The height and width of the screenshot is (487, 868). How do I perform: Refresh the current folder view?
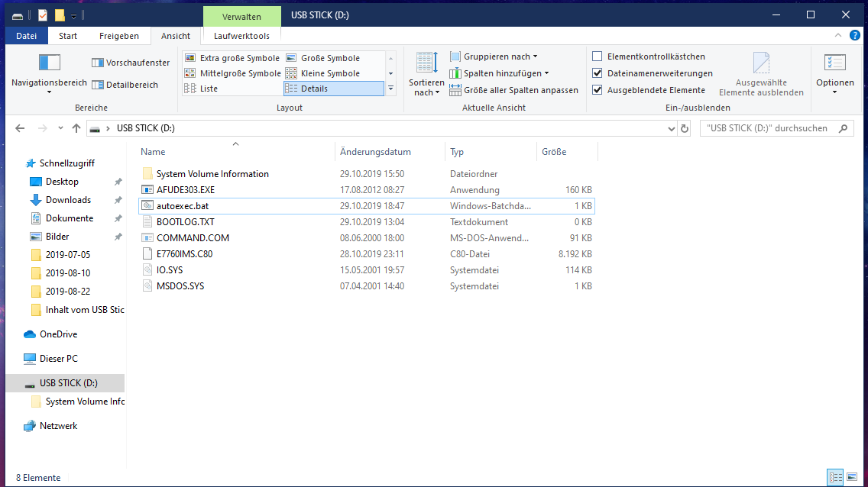[684, 128]
